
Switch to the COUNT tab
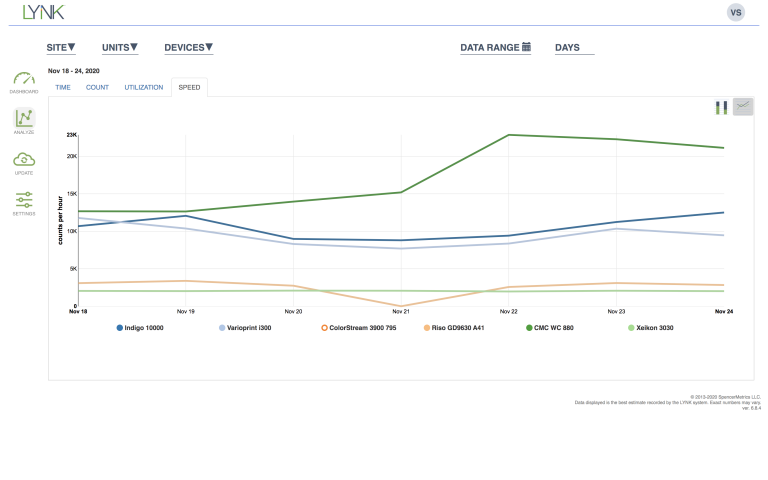[x=97, y=87]
